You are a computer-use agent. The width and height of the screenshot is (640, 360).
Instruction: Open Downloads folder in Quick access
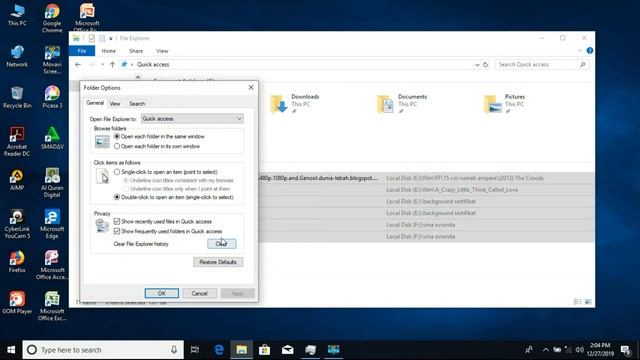(296, 104)
